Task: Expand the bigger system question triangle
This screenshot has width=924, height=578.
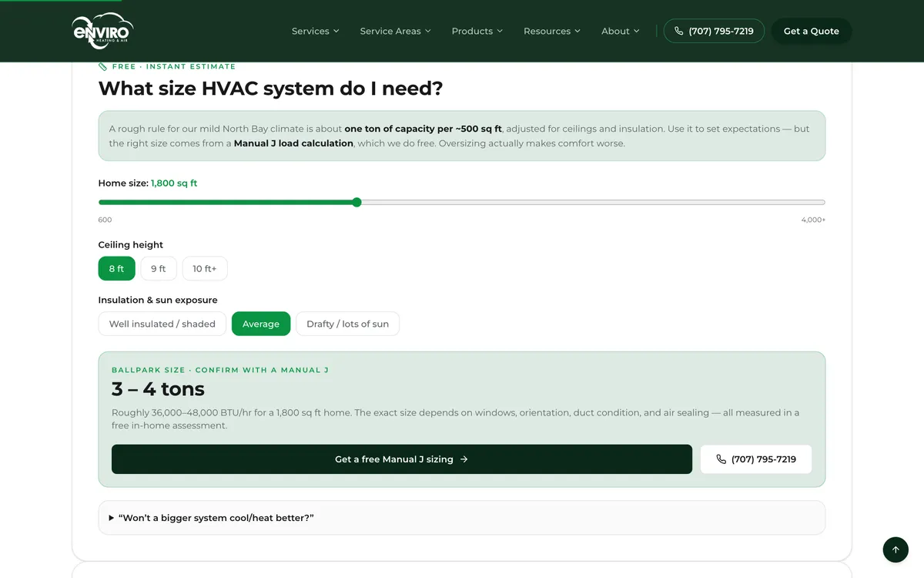Action: 112,518
